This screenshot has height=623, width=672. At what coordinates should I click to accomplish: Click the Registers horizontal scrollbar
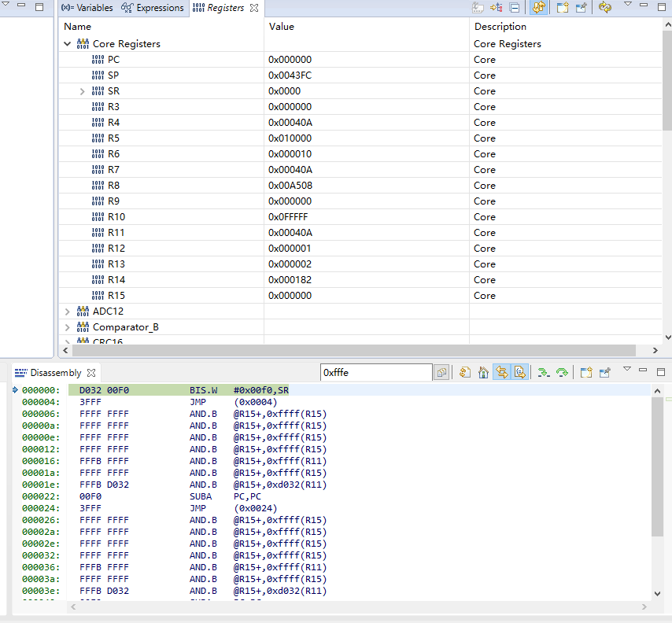(354, 350)
